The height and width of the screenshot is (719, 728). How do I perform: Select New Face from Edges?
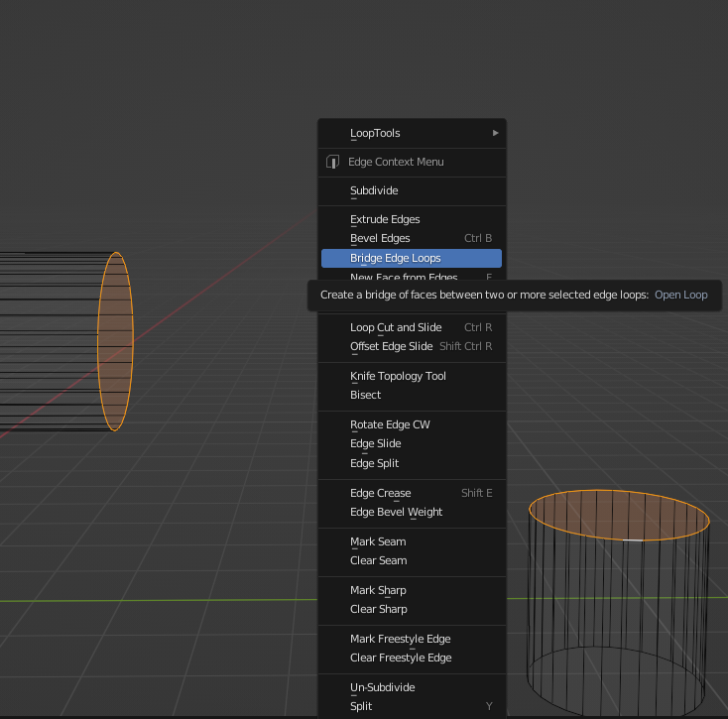click(412, 277)
